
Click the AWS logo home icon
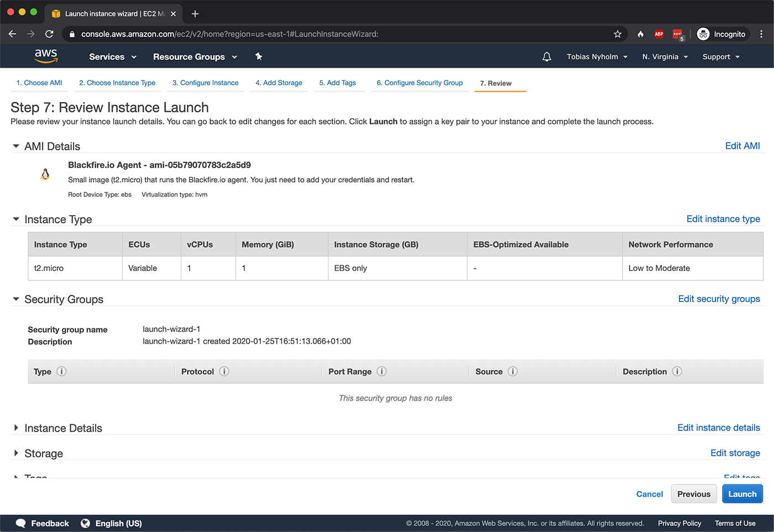(46, 56)
